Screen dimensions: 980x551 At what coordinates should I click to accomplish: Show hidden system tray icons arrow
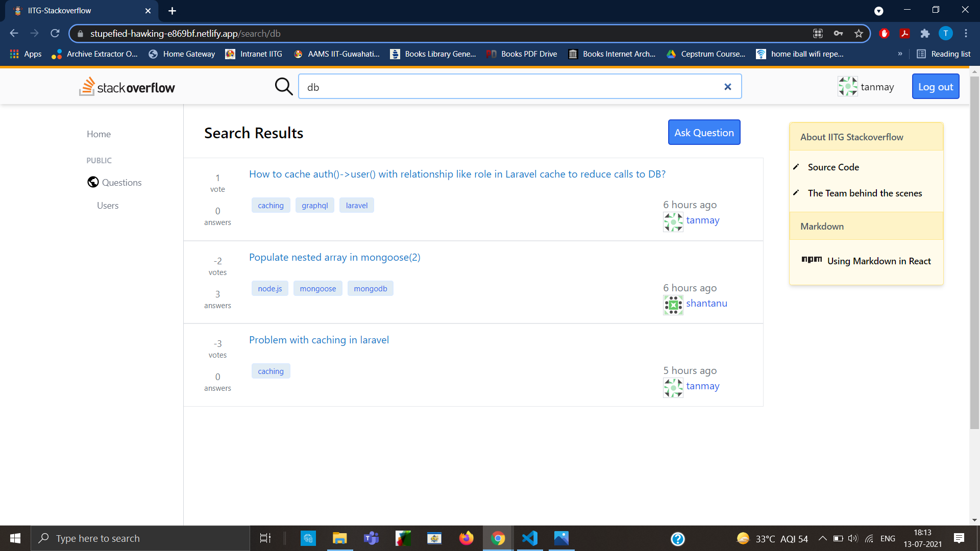tap(822, 538)
